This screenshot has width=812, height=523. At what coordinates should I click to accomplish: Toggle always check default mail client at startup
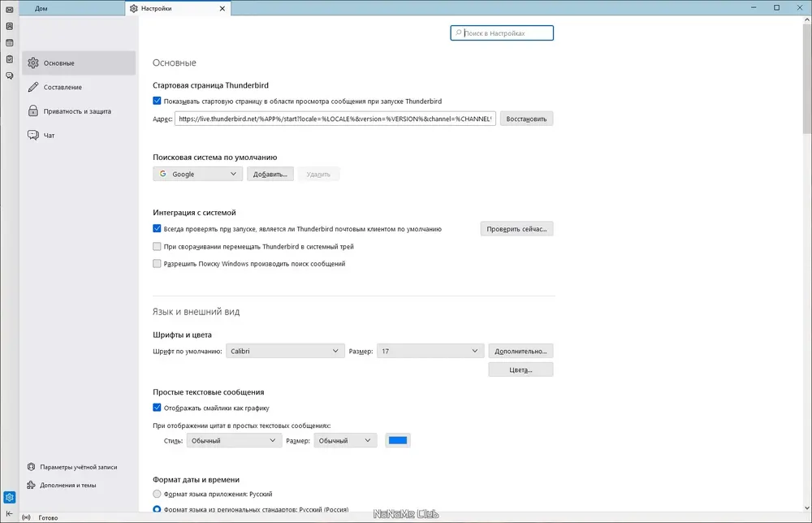(x=157, y=228)
